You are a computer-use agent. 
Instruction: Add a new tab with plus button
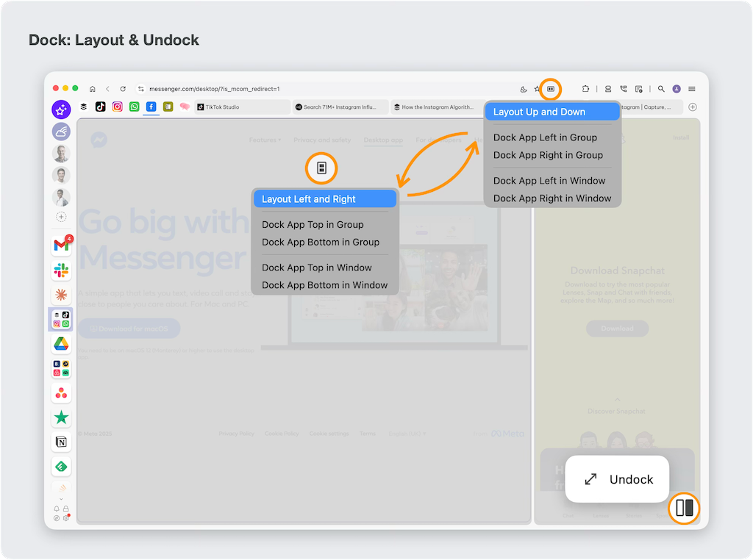692,107
